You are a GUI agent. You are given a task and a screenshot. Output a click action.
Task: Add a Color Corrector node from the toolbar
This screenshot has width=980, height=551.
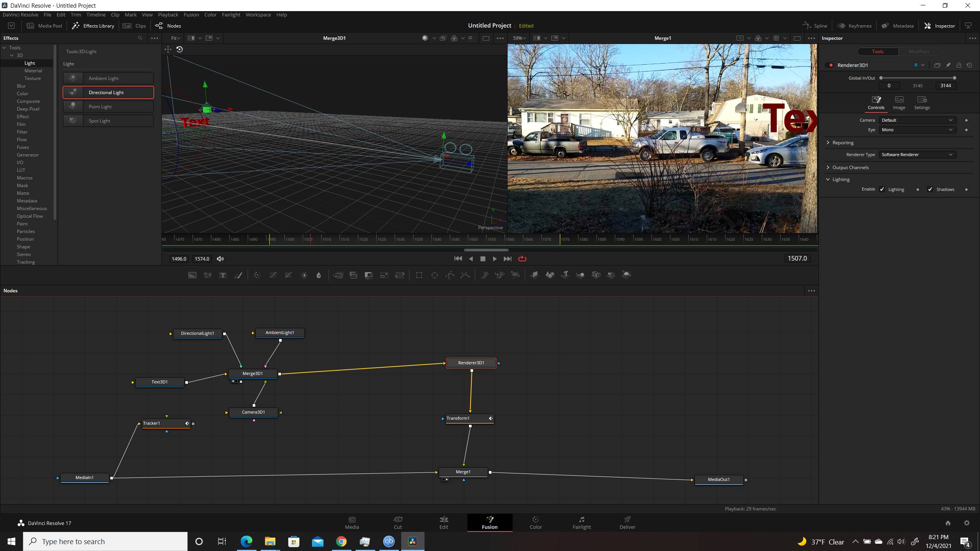click(x=257, y=275)
